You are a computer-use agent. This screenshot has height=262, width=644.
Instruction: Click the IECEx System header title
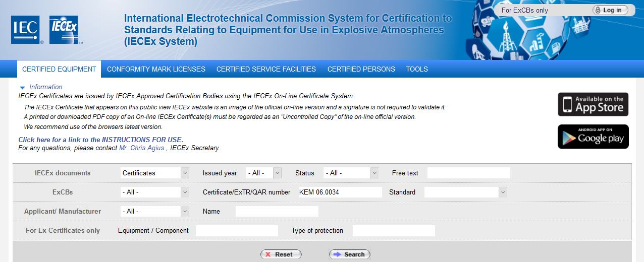(x=288, y=30)
